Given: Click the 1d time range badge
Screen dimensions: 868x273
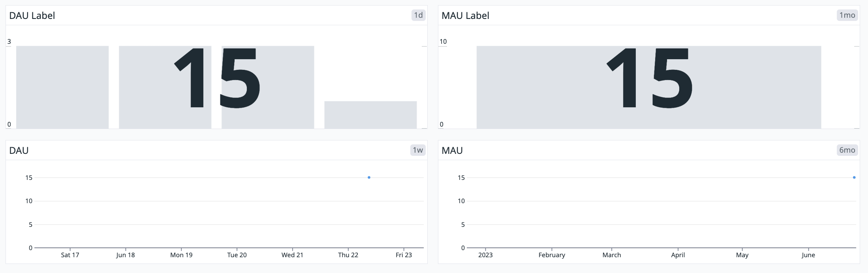Looking at the screenshot, I should [x=418, y=15].
